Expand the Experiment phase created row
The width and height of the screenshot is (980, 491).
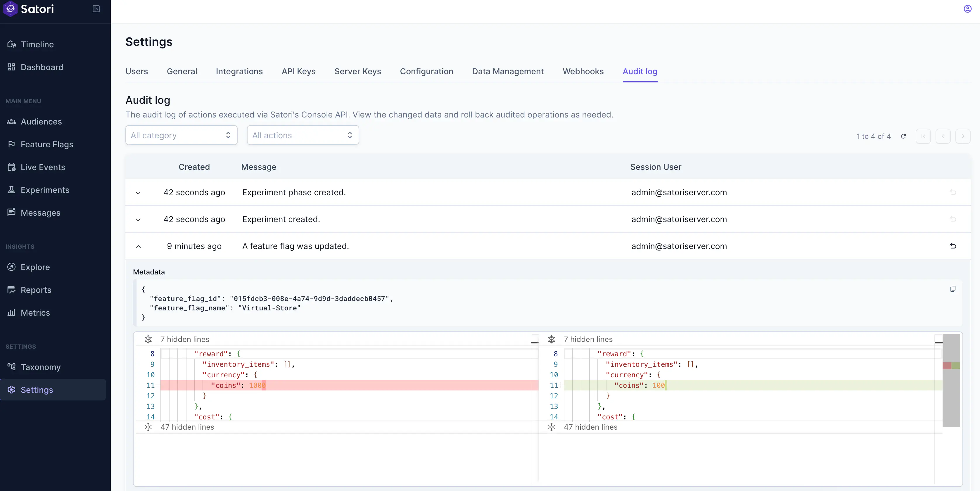point(138,193)
